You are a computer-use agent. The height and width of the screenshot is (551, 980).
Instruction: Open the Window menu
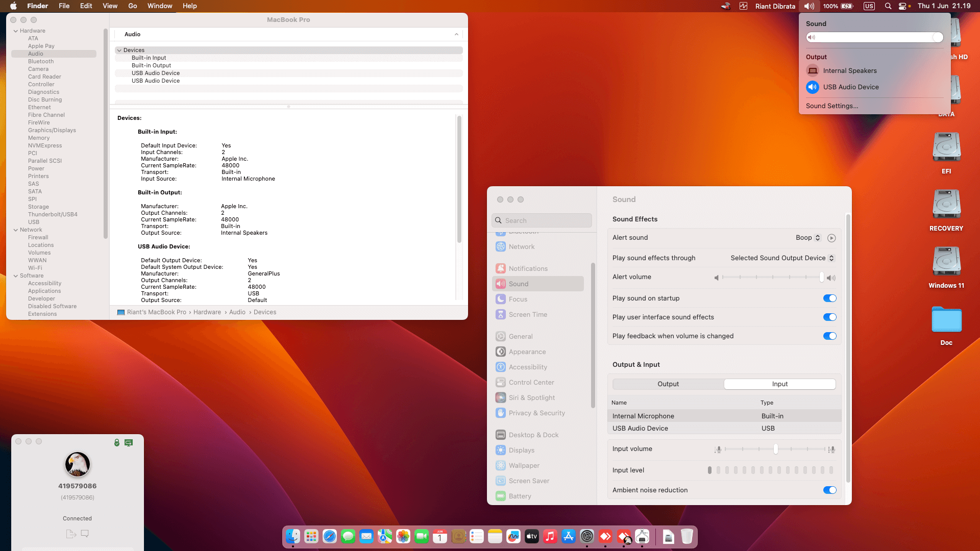(x=159, y=6)
